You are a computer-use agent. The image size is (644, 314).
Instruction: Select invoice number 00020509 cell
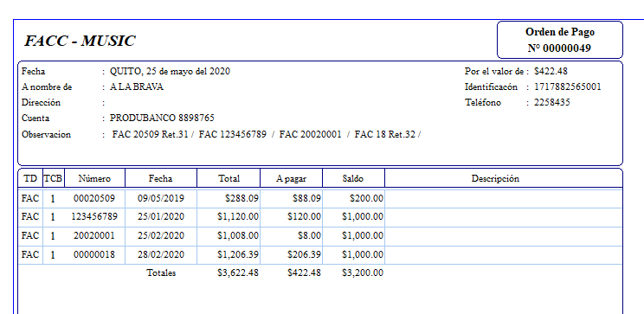click(x=94, y=199)
